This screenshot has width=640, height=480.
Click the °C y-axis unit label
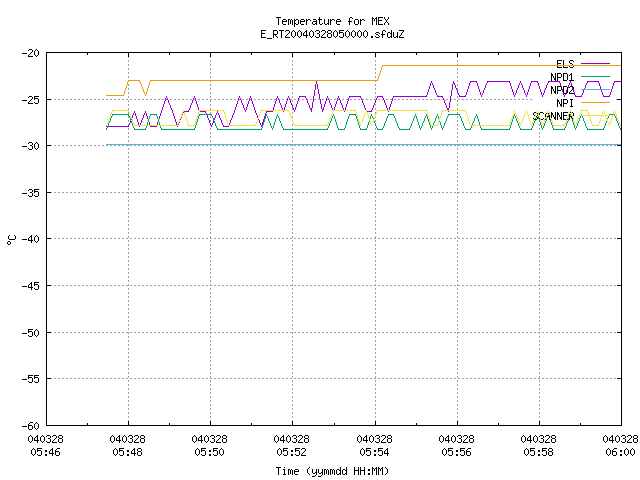coord(11,240)
